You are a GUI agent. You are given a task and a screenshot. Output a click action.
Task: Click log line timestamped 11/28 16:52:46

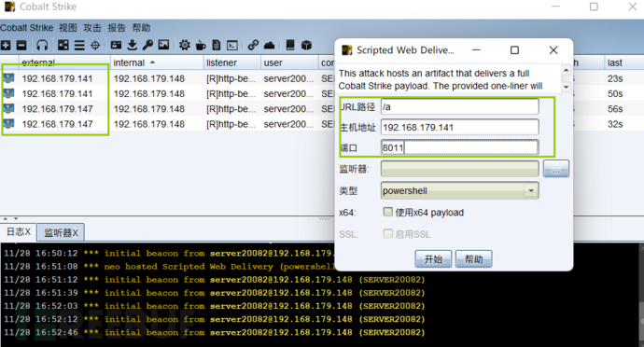tap(215, 332)
